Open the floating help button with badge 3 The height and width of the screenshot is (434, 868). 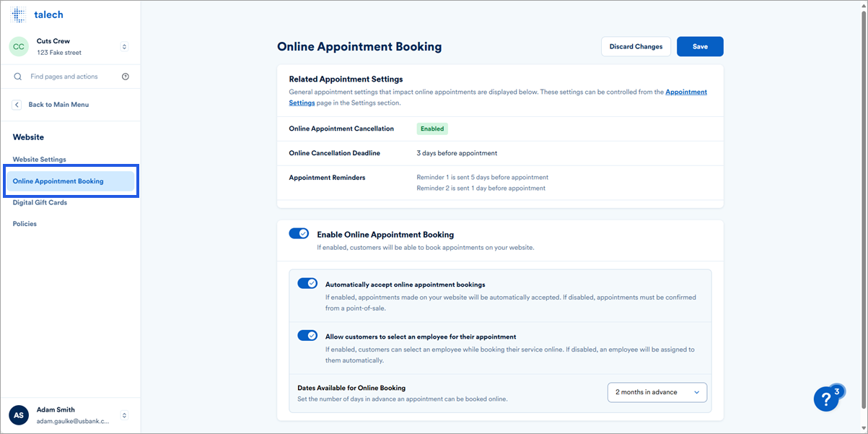pyautogui.click(x=827, y=399)
